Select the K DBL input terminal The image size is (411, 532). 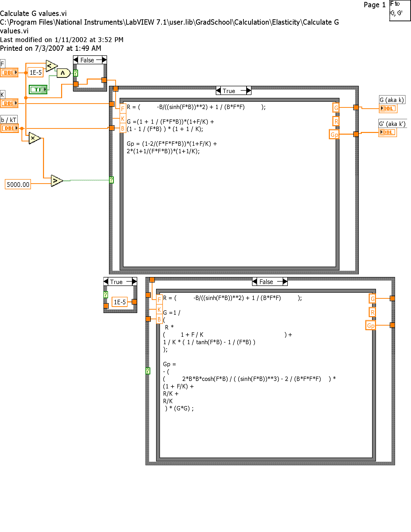pyautogui.click(x=9, y=103)
